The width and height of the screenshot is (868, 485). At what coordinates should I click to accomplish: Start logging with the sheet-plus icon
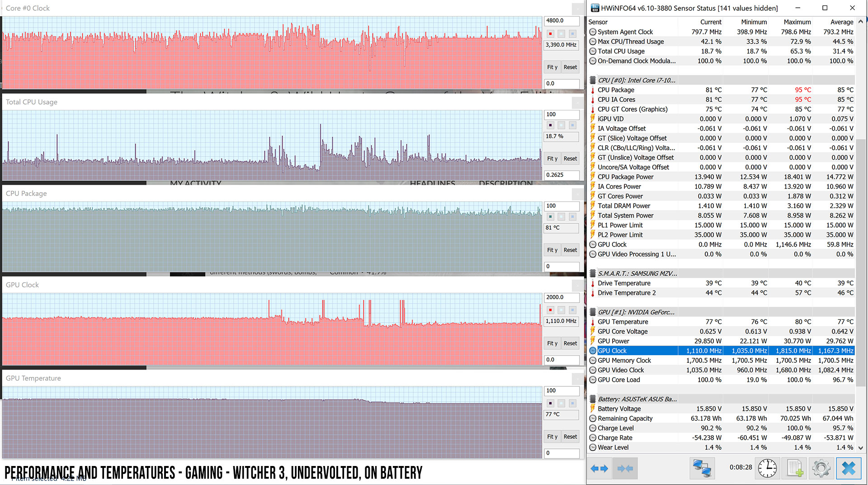[x=795, y=469]
